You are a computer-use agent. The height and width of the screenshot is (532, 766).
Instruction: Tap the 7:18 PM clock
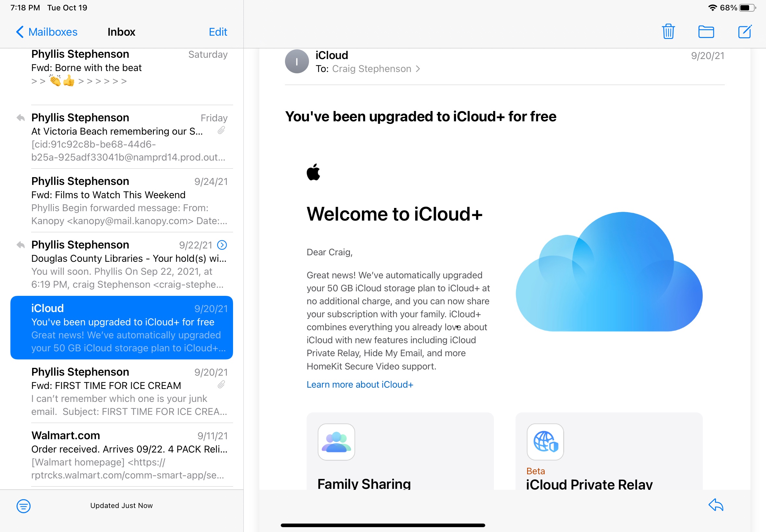click(x=25, y=8)
